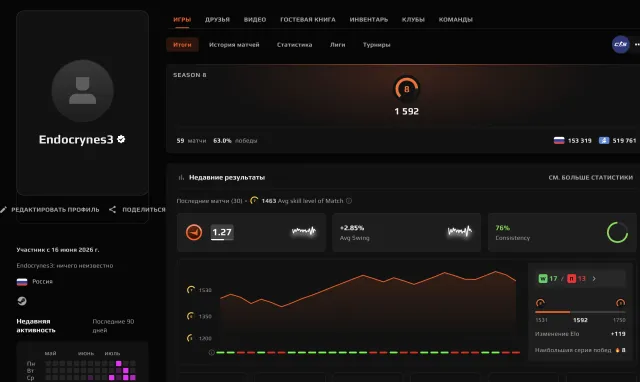Click ПОДЕЛИТЬСЯ button
The image size is (640, 382).
144,209
